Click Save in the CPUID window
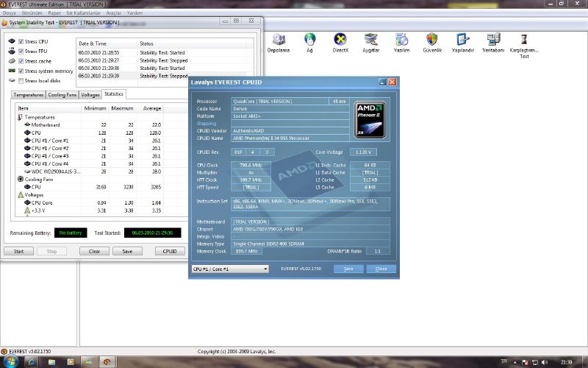 point(348,269)
